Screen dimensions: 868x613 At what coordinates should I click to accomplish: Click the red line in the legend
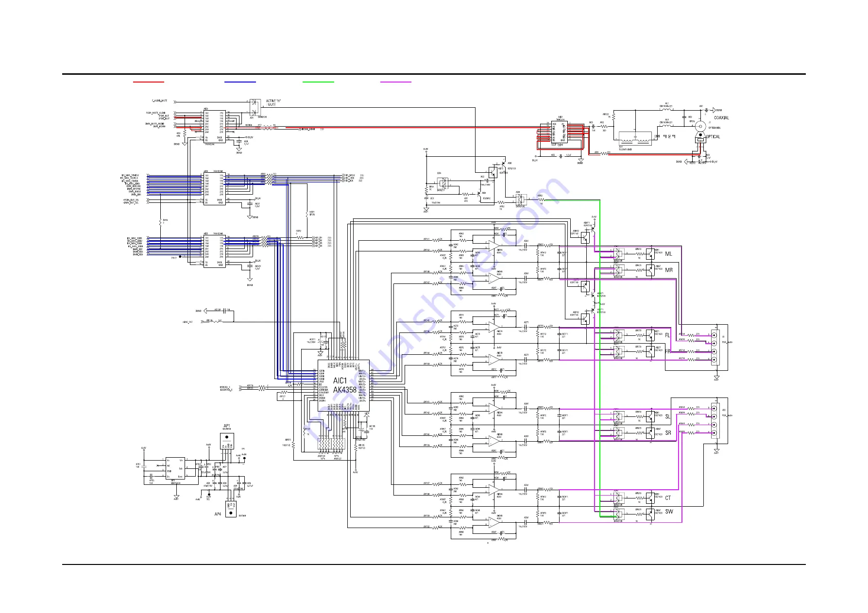click(x=149, y=82)
